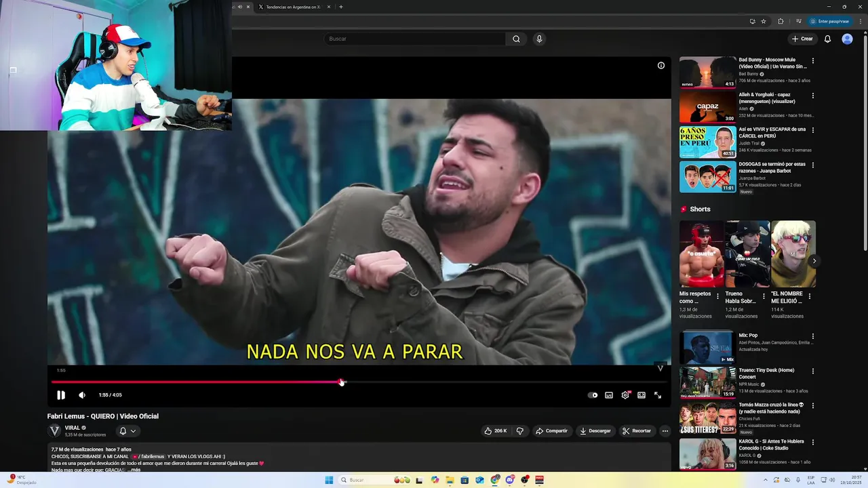Dislike the video thumbs down
This screenshot has width=868, height=488.
520,431
